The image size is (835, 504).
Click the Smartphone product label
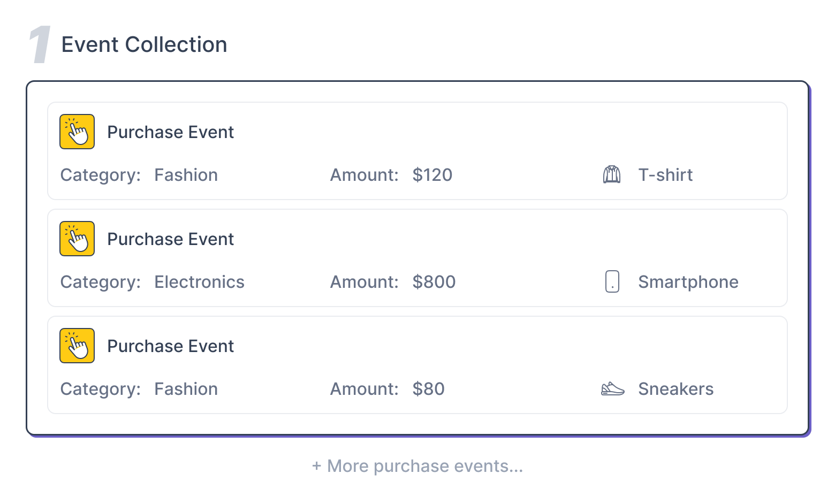[x=688, y=282]
